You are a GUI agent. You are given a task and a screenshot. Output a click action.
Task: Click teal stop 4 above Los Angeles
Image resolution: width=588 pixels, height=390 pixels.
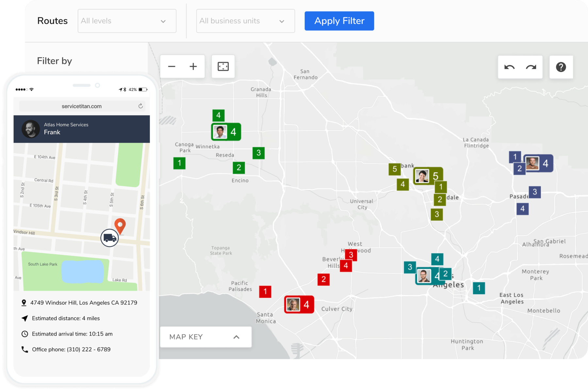pyautogui.click(x=437, y=259)
